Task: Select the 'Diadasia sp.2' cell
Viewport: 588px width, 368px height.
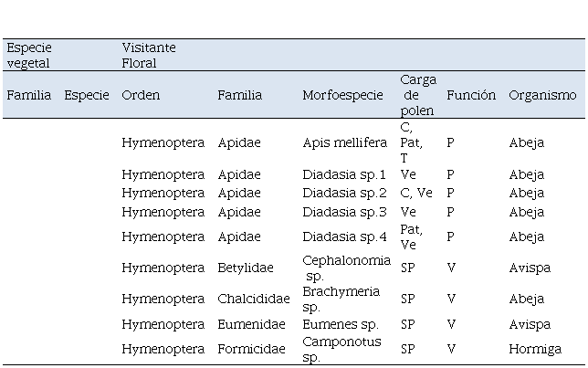Action: [x=344, y=193]
